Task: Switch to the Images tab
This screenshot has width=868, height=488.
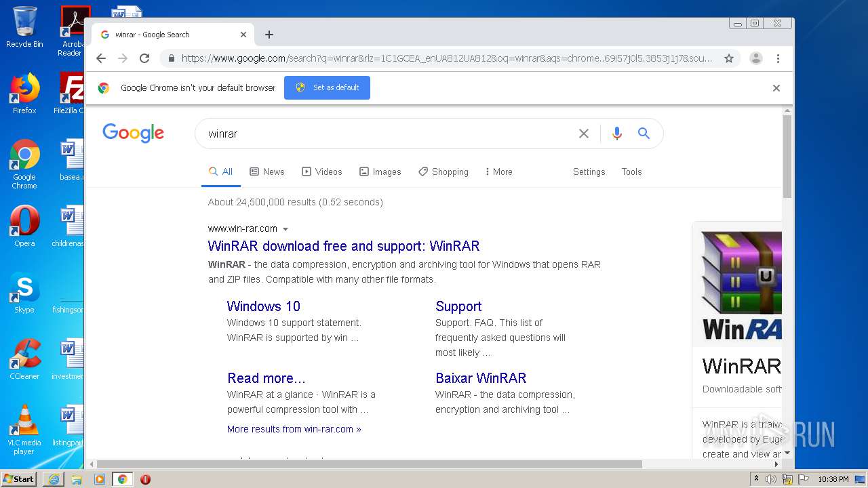Action: 380,171
